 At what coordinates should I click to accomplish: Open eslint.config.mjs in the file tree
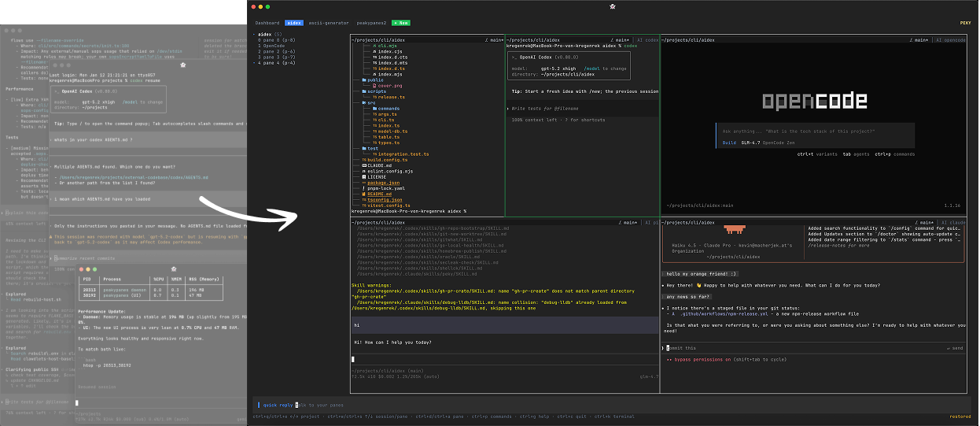pos(392,171)
